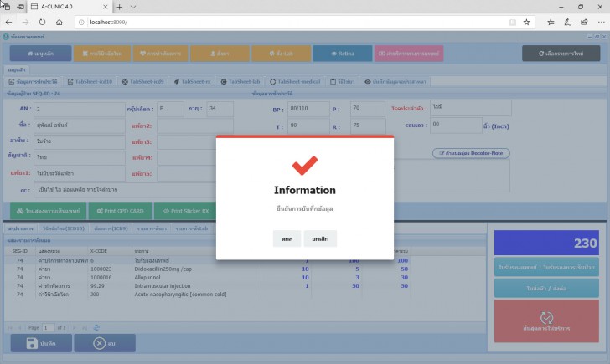Click the first orange การวินิจฉัยโรค button
Viewport: 610px width, 364px height.
pos(102,54)
